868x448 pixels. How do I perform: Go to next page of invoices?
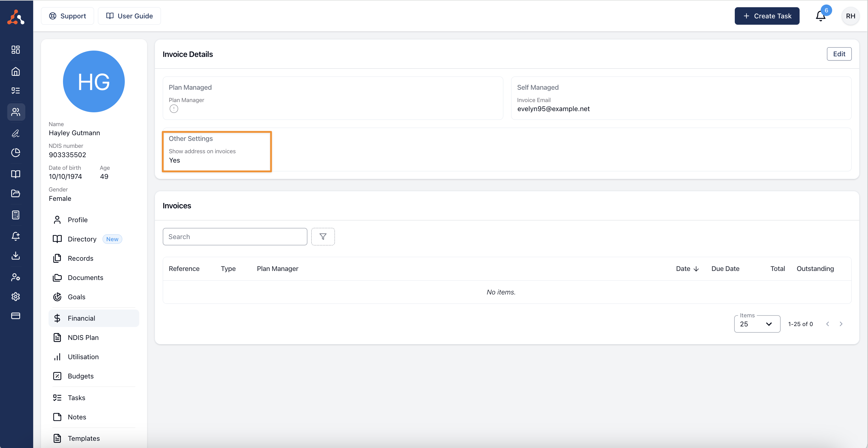[x=841, y=324]
